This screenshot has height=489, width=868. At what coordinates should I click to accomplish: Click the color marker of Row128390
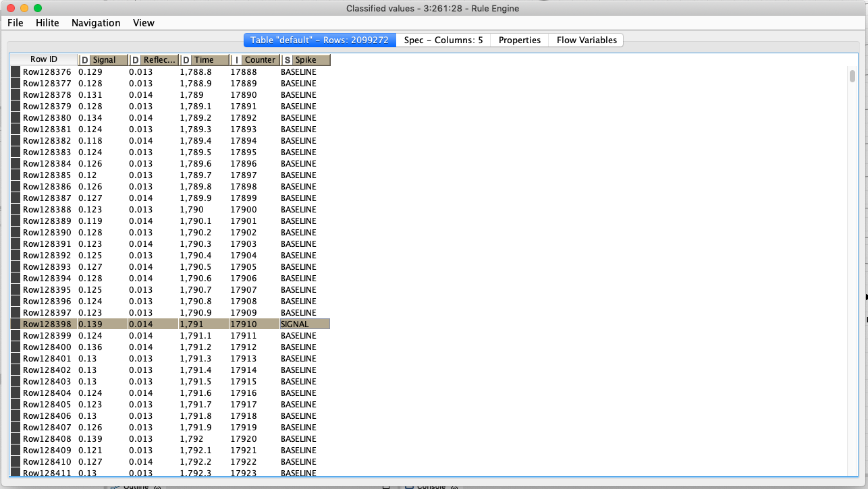16,232
